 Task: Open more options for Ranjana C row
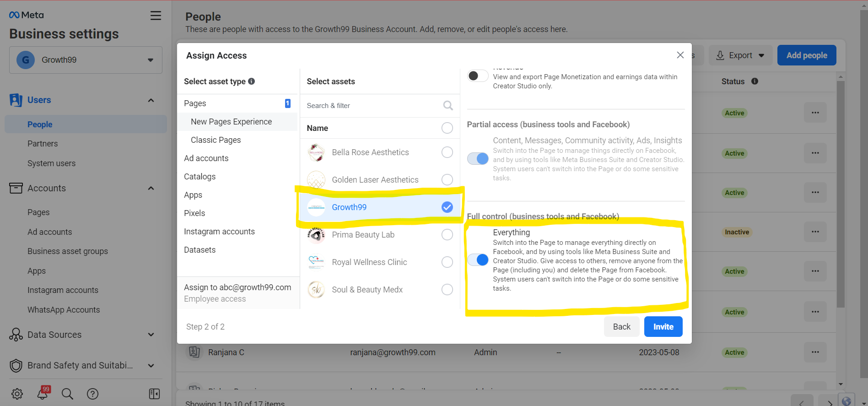(815, 352)
